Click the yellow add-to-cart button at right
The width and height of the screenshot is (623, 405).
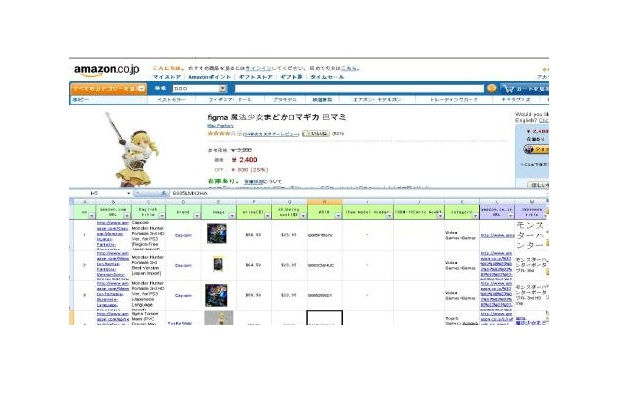536,149
